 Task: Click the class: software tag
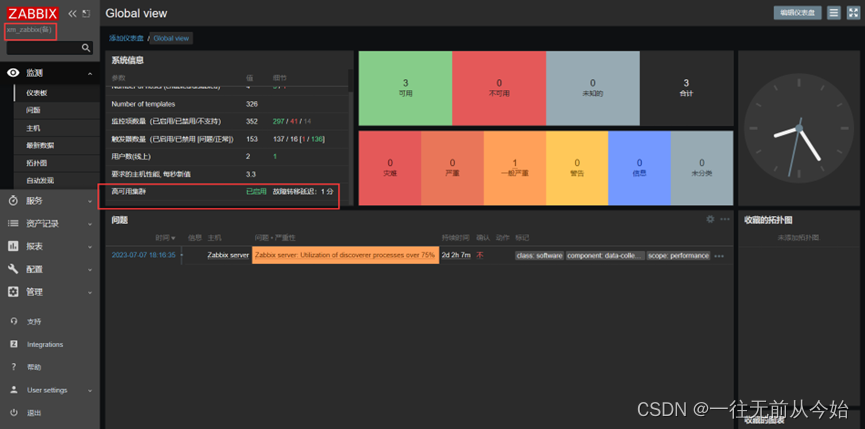coord(540,255)
